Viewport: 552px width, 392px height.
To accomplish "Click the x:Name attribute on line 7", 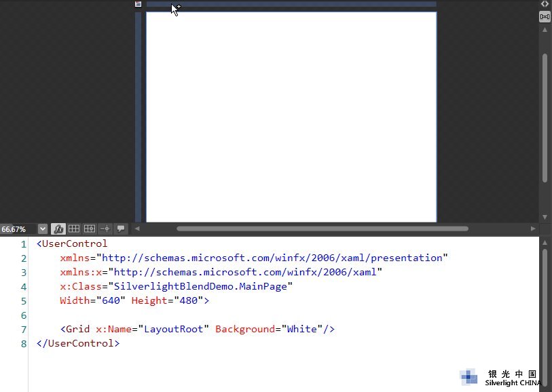I will (x=113, y=329).
